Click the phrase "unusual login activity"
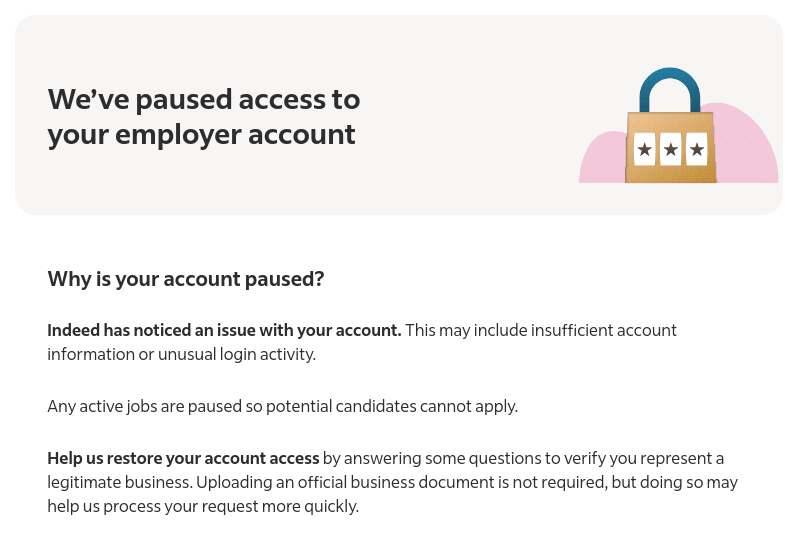This screenshot has height=536, width=788. click(x=236, y=354)
